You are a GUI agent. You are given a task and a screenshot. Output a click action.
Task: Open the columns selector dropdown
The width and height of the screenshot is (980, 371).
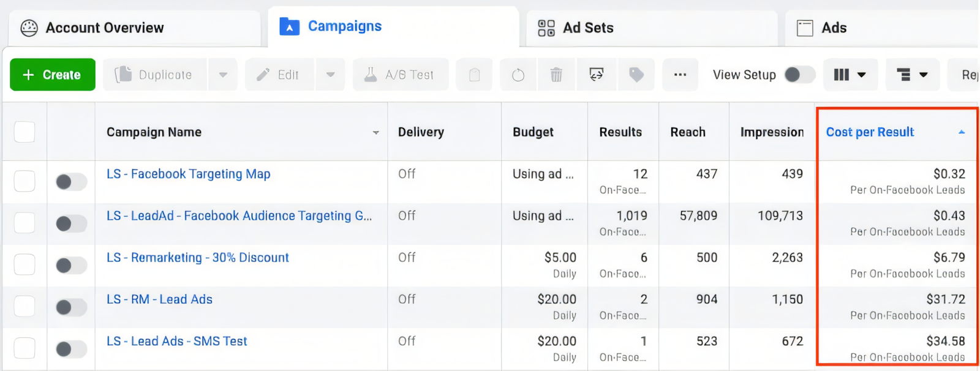pyautogui.click(x=850, y=75)
